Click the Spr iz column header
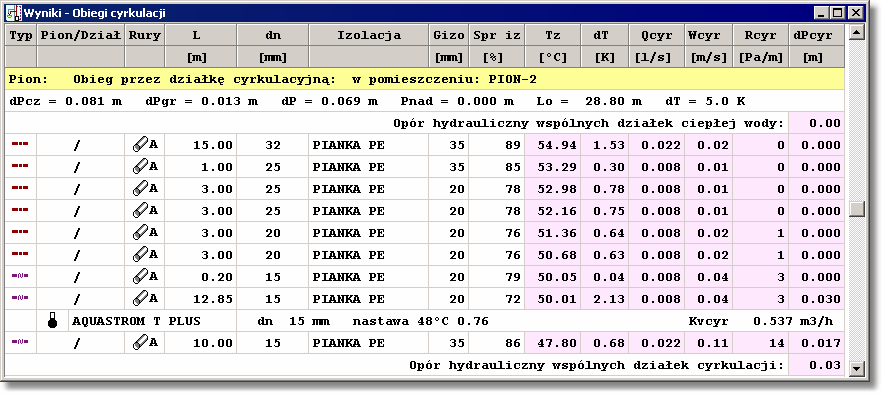Screen dimensions: 882x394 (496, 35)
